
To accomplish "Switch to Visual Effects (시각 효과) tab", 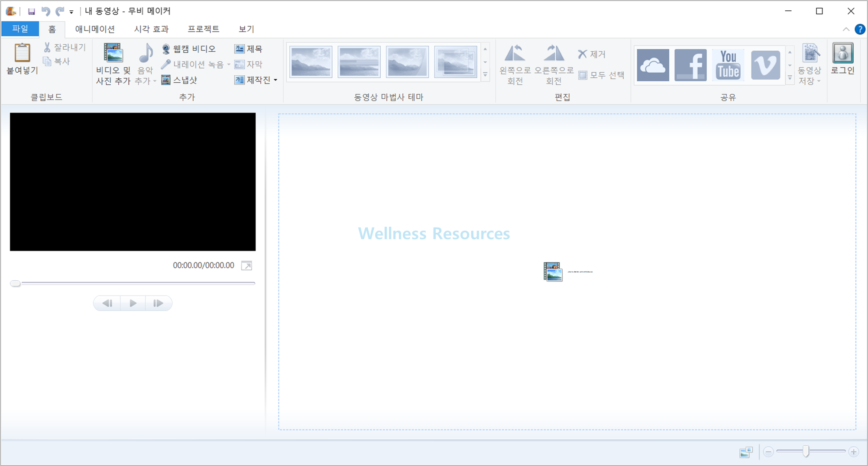I will tap(151, 29).
